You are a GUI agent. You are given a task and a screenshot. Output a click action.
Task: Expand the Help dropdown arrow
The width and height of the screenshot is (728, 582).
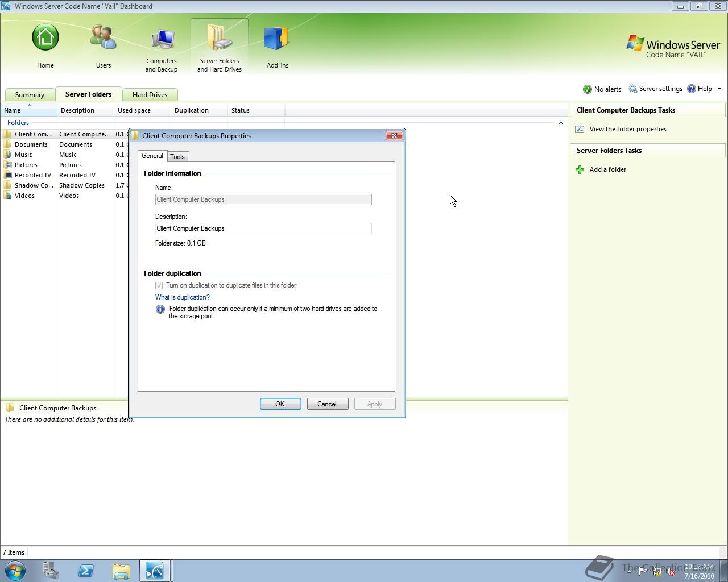(719, 89)
